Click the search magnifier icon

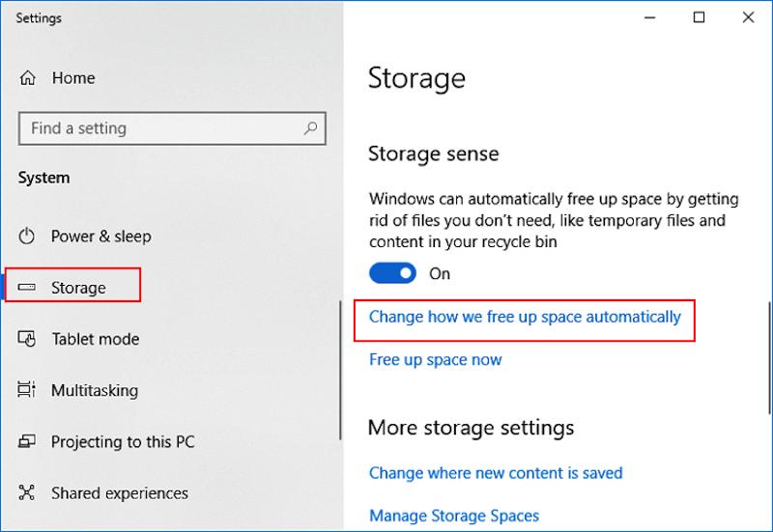pos(310,128)
